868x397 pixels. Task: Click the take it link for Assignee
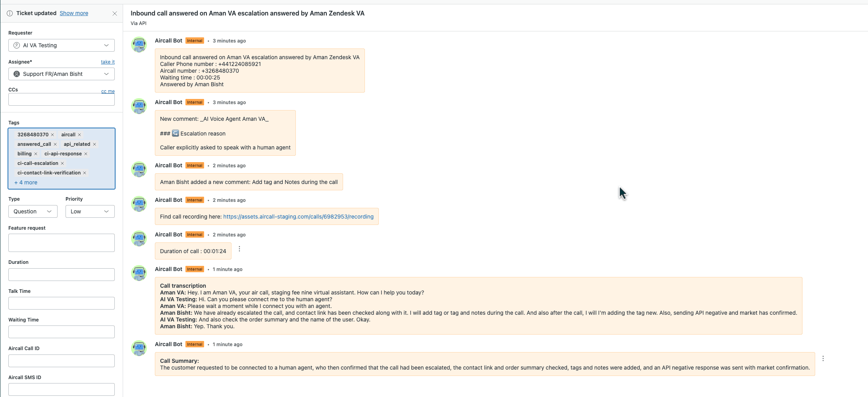coord(108,62)
